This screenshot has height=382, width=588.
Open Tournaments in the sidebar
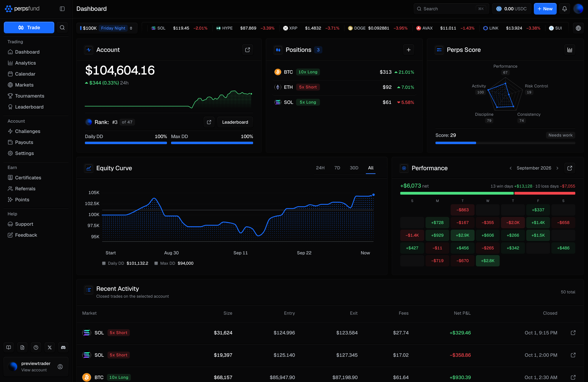click(36, 96)
